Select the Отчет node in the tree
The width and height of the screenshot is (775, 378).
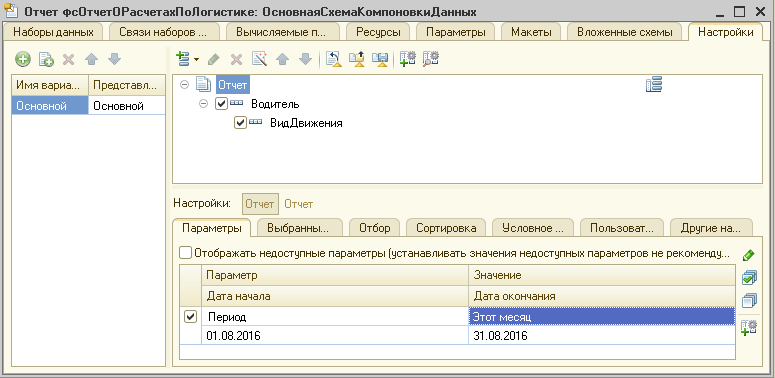click(232, 85)
